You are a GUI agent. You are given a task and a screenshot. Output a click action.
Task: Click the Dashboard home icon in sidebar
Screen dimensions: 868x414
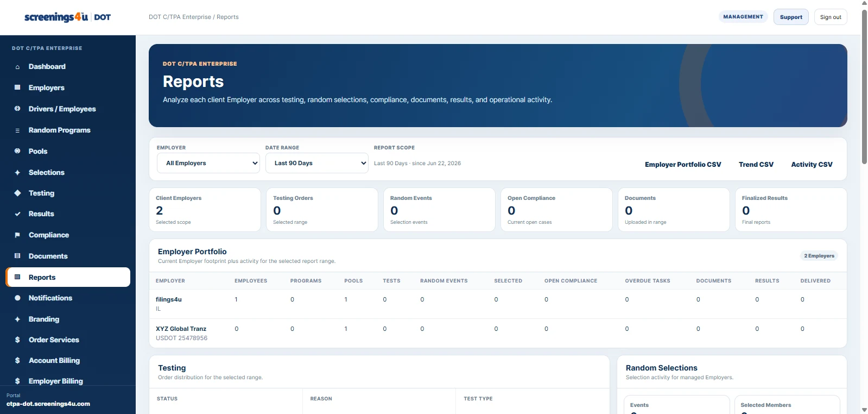coord(17,67)
